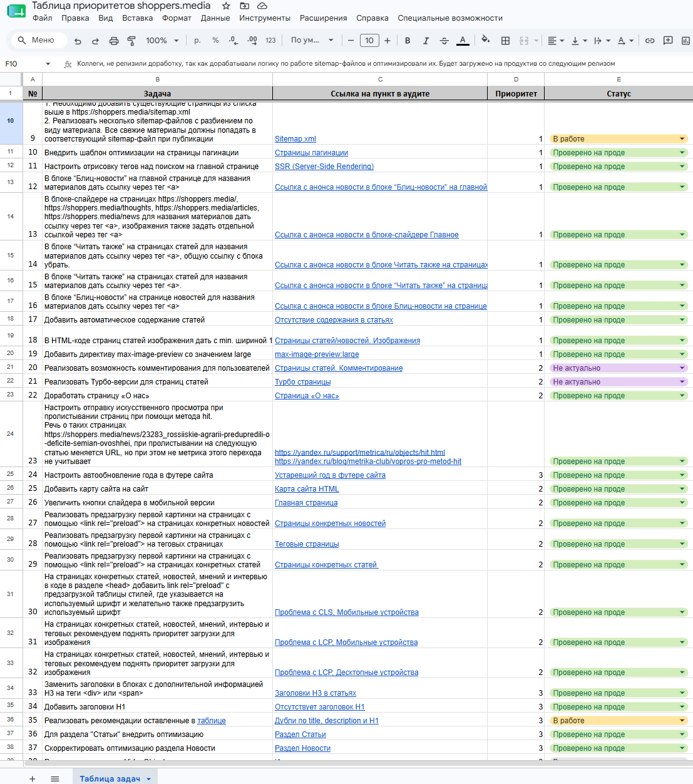
Task: Follow the SSR (Server-Side Rendering) link
Action: [x=324, y=167]
